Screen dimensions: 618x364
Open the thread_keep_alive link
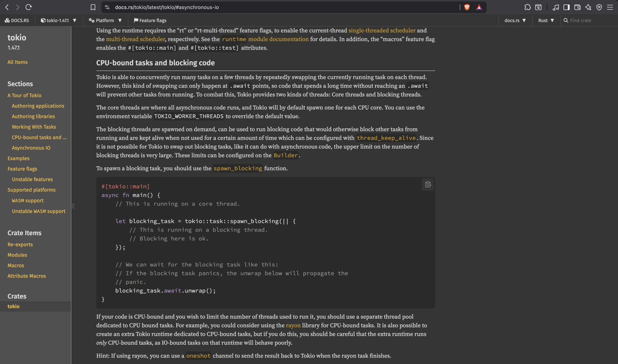387,138
